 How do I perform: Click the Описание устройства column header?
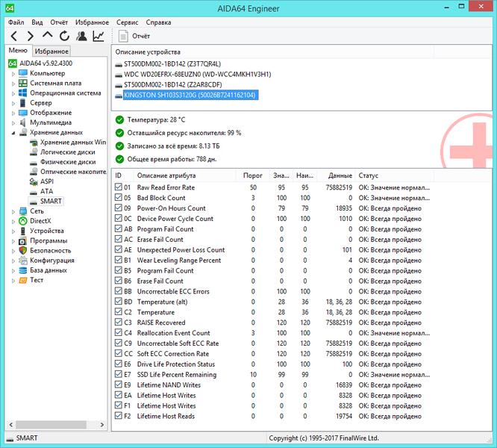272,52
